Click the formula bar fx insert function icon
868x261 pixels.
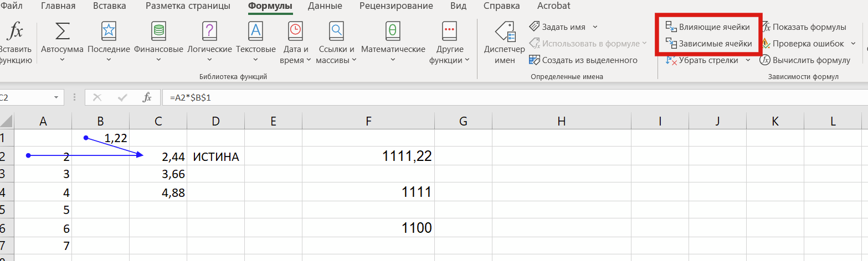point(147,97)
